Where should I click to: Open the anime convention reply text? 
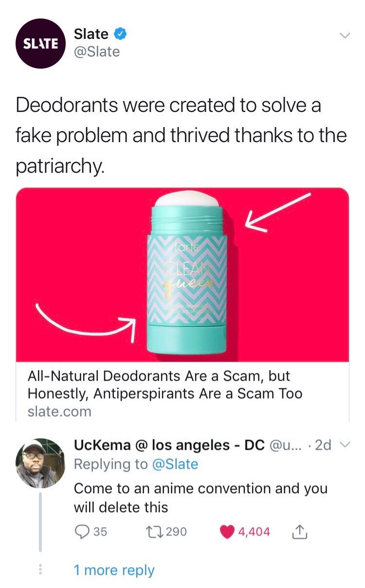(200, 497)
